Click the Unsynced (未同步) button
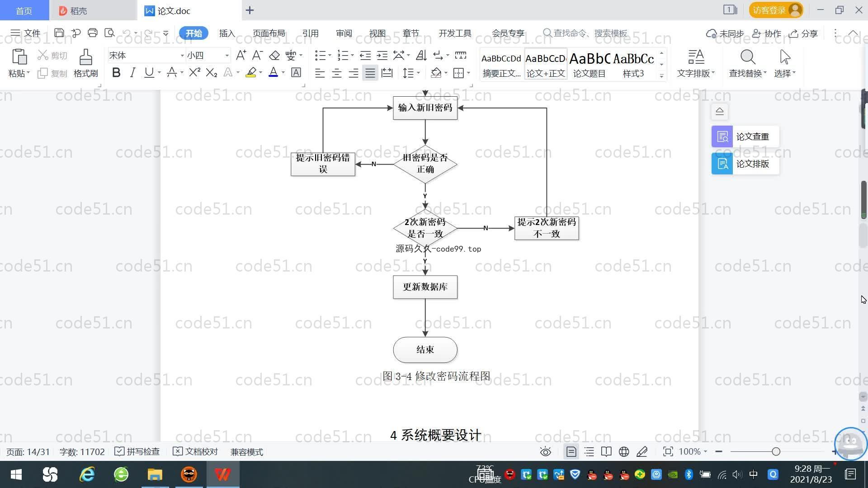The height and width of the screenshot is (488, 868). [725, 33]
